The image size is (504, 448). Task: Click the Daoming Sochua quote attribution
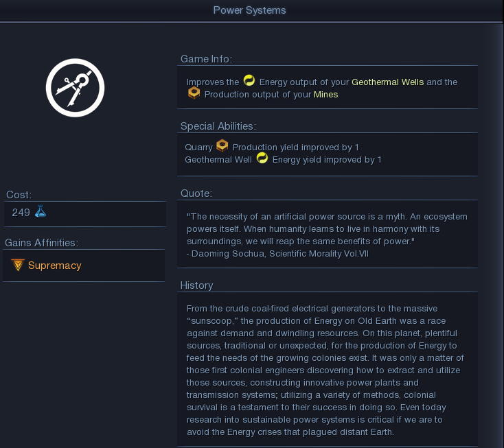point(277,254)
